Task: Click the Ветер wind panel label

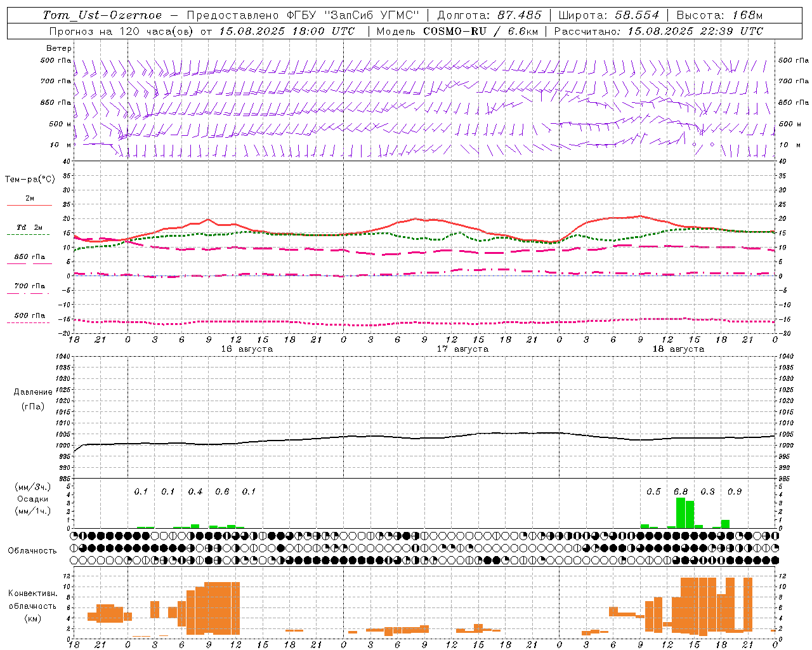Action: pyautogui.click(x=59, y=48)
